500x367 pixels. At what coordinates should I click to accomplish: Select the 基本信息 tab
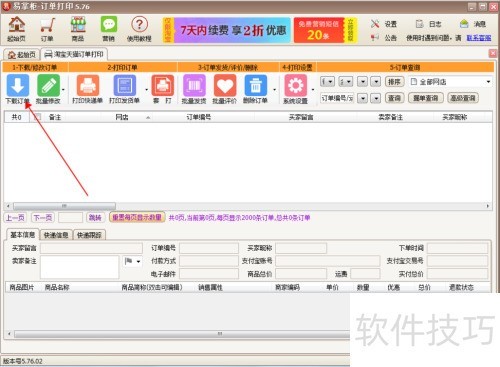click(23, 235)
